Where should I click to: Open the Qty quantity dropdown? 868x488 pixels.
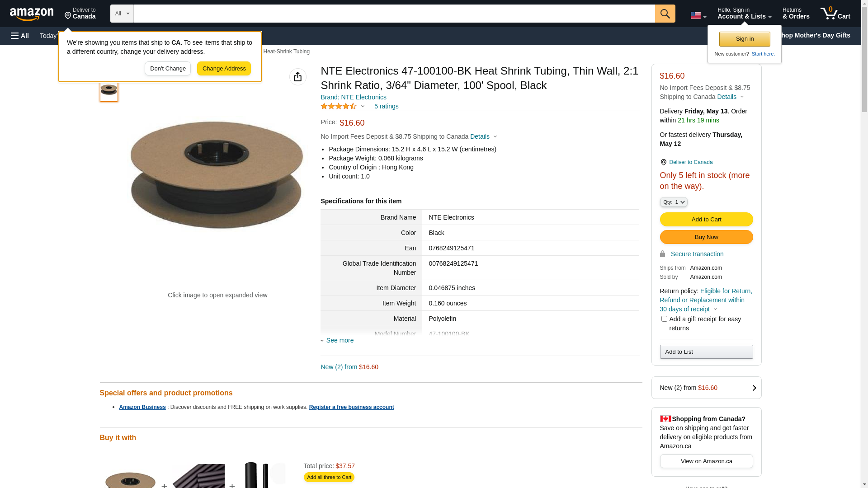click(x=673, y=202)
